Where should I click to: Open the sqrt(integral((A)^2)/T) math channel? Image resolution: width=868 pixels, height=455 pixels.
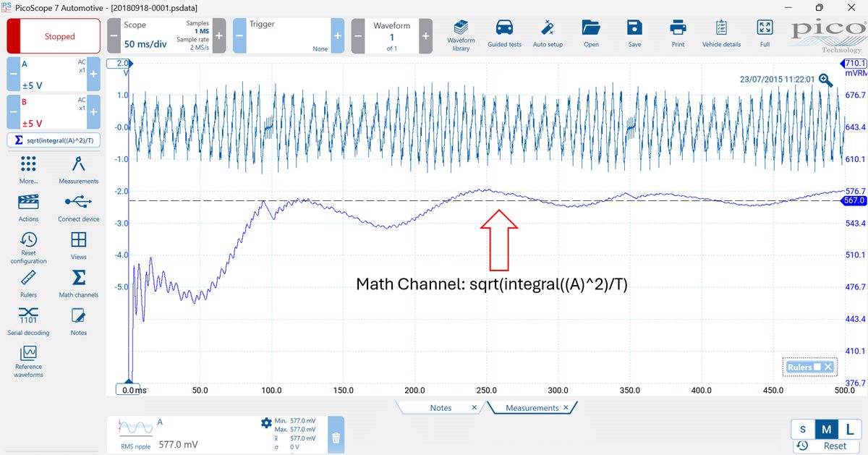tap(54, 140)
